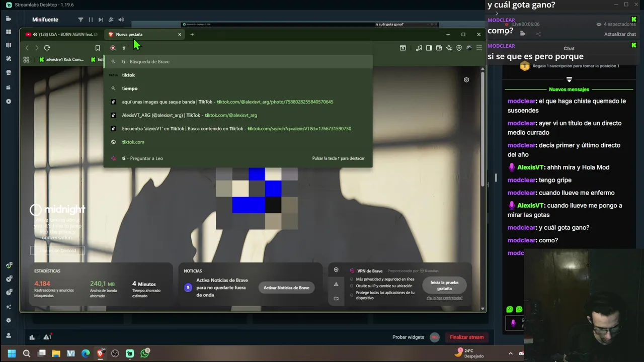Open the bookmarks apps grid icon

(26, 59)
